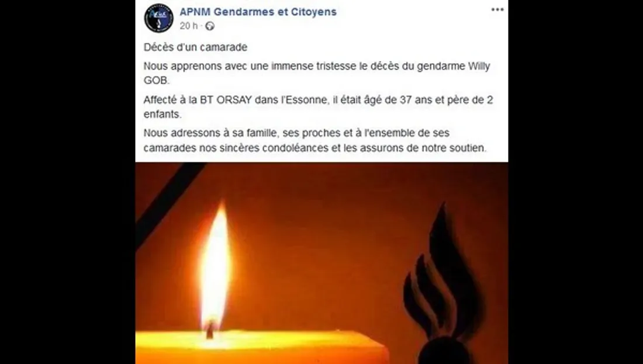This screenshot has height=364, width=643.
Task: Click the word 'enfants.' in the post
Action: (163, 115)
